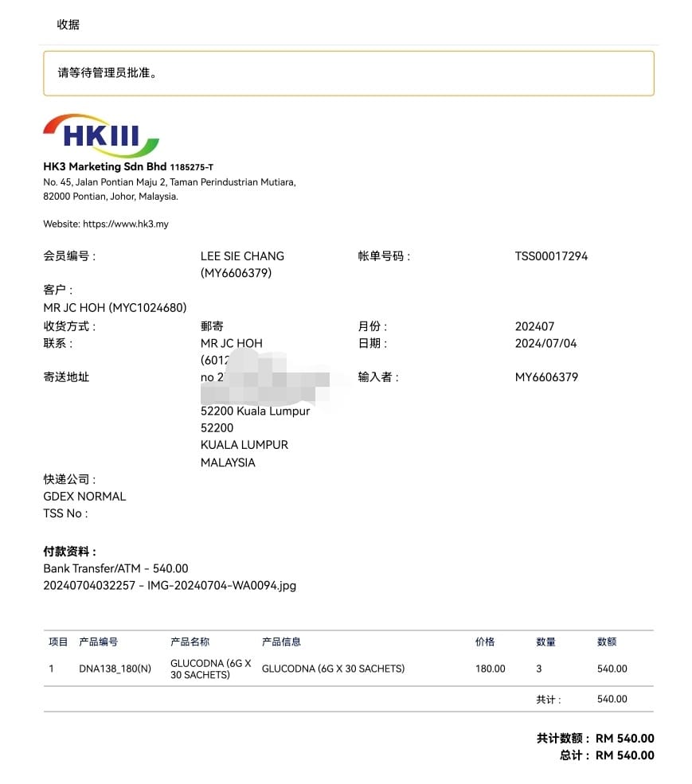Select bill number TSS00017294
Screen dimensions: 692x784
click(551, 256)
